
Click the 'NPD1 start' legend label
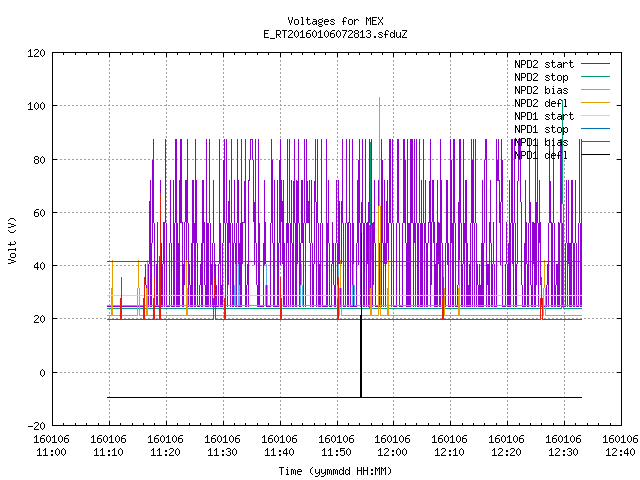pos(544,116)
